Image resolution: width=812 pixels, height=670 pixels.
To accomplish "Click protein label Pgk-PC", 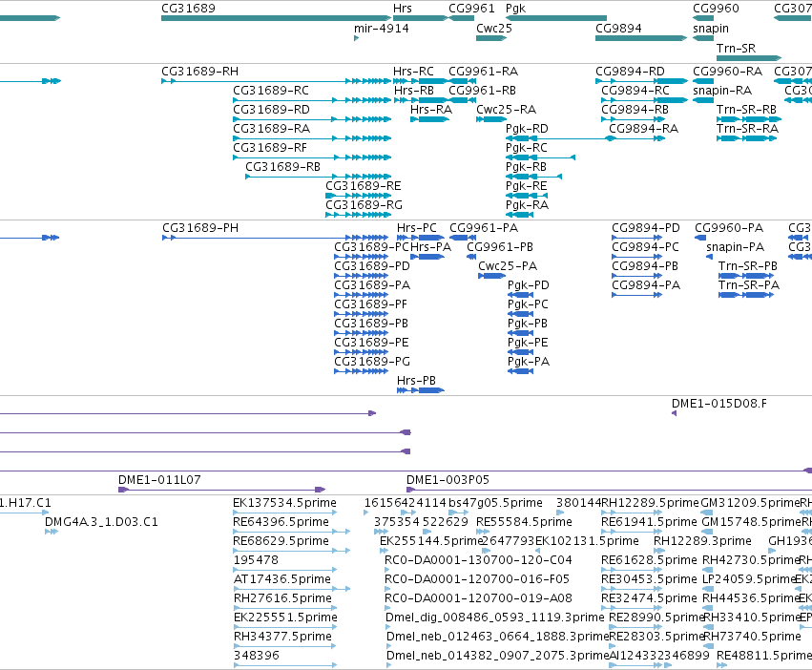I will pos(529,304).
